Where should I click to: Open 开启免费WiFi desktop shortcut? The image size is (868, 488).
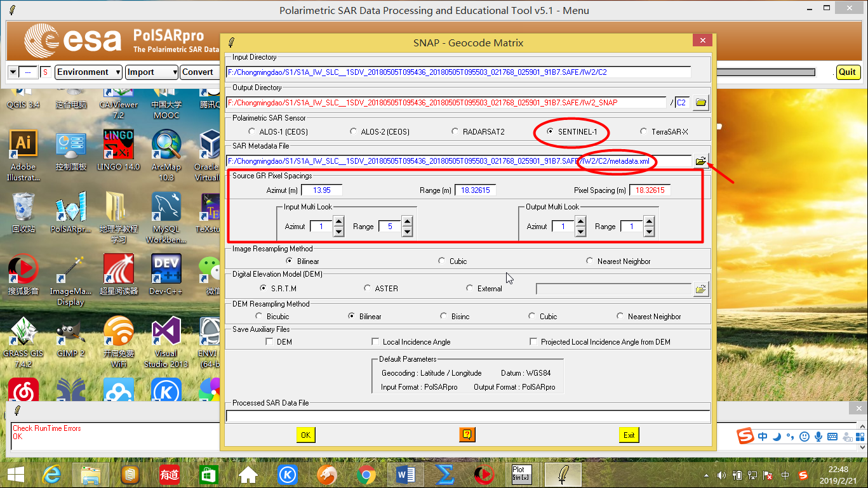(x=118, y=342)
